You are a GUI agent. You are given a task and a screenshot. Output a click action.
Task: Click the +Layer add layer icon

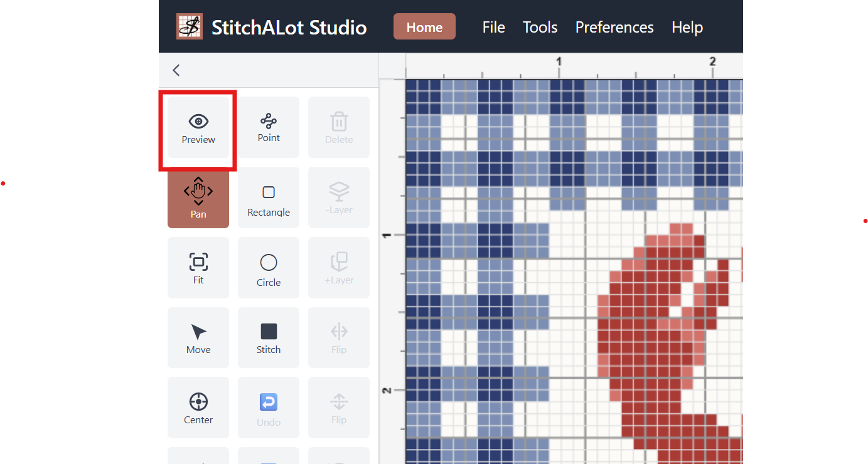(339, 268)
